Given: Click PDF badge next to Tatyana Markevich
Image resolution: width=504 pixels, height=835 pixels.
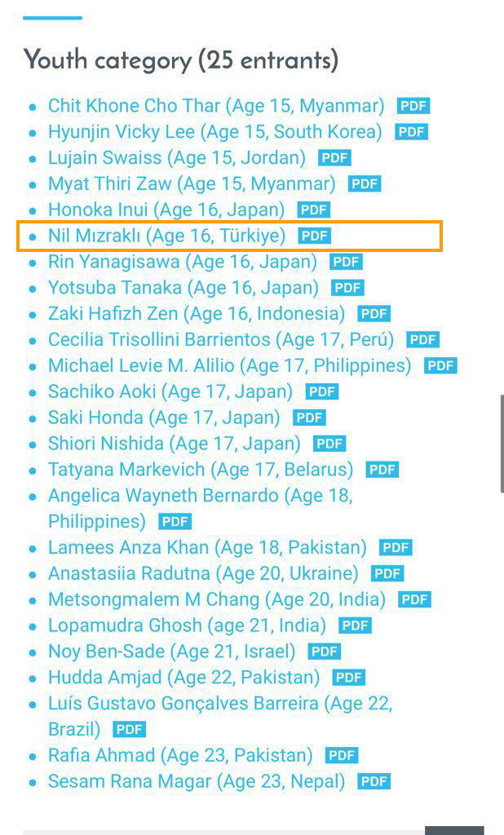Looking at the screenshot, I should coord(382,471).
